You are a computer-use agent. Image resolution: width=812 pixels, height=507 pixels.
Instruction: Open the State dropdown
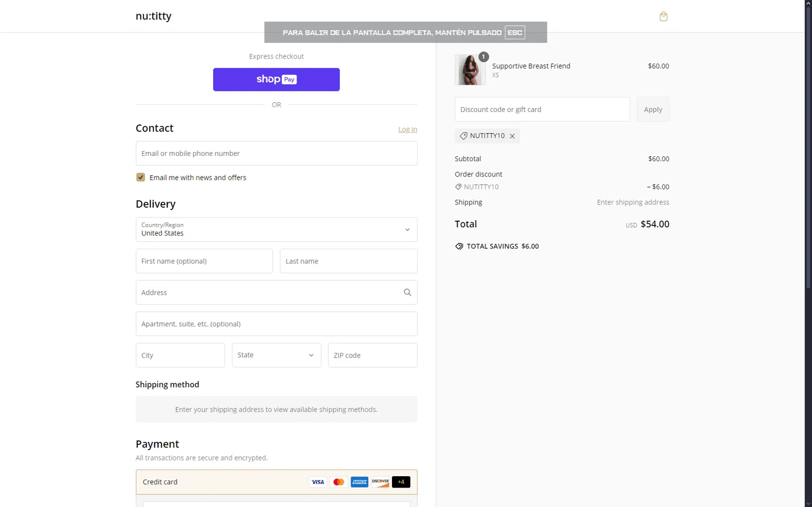[276, 355]
